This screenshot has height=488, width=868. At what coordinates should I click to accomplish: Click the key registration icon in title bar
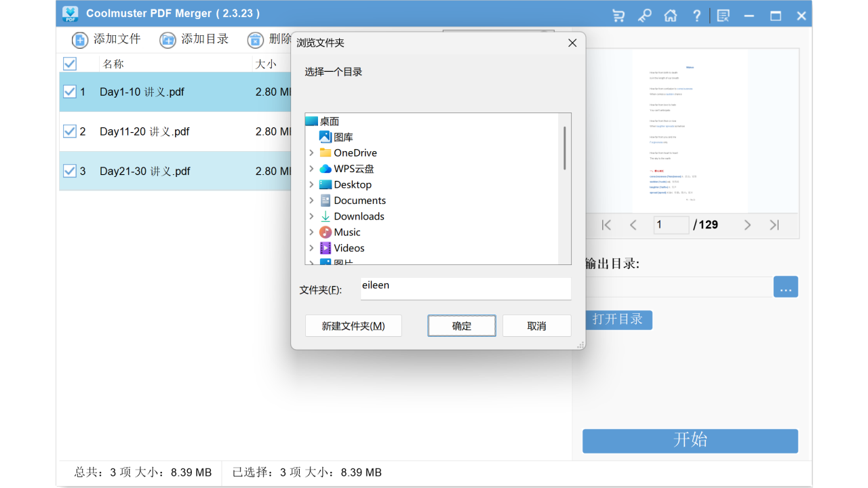(x=644, y=15)
